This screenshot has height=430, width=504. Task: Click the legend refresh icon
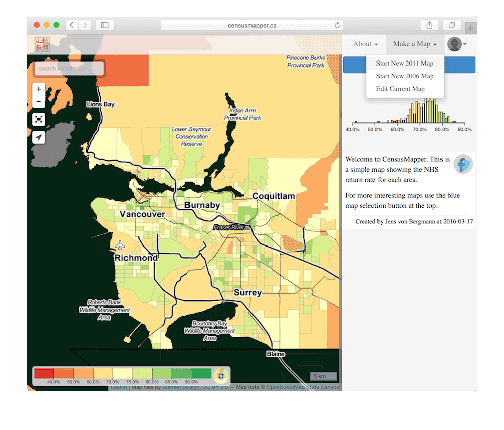point(221,376)
